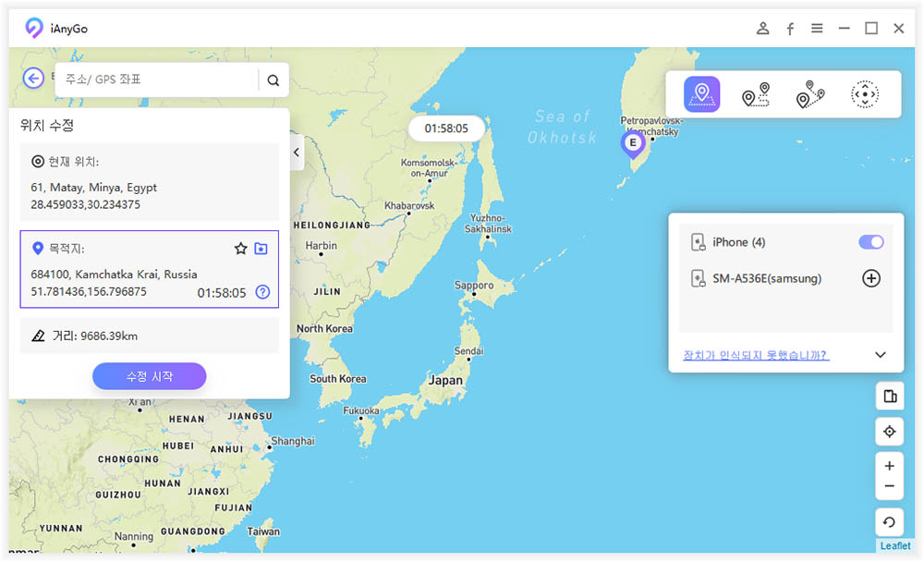Open the account profile icon

[x=762, y=28]
